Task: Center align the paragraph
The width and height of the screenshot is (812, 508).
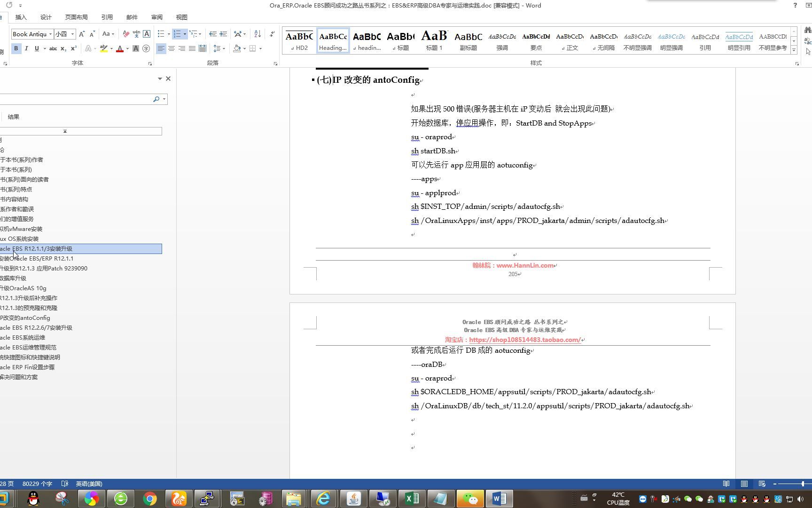Action: pyautogui.click(x=172, y=48)
